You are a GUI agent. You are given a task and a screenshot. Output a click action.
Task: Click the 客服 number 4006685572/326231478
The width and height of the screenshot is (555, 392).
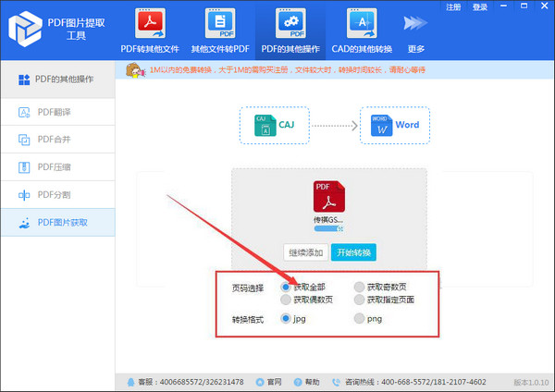pos(202,382)
